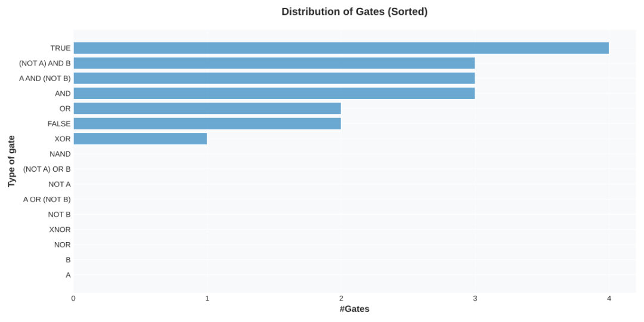Click the OR gate bar
Screen dimensions: 644x322
(x=207, y=109)
